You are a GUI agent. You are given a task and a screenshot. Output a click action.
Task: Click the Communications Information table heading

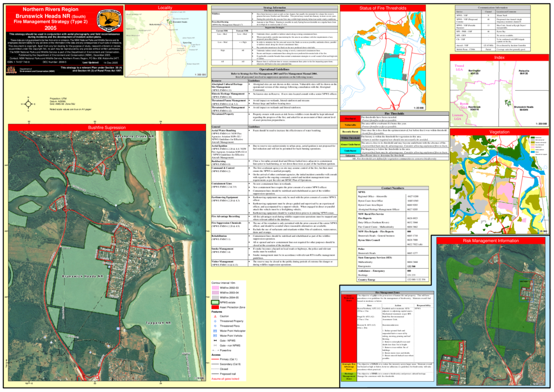(x=492, y=8)
